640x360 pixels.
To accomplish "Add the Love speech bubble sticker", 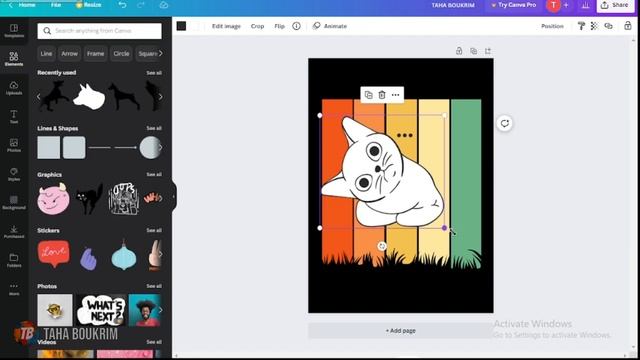I will pos(53,254).
